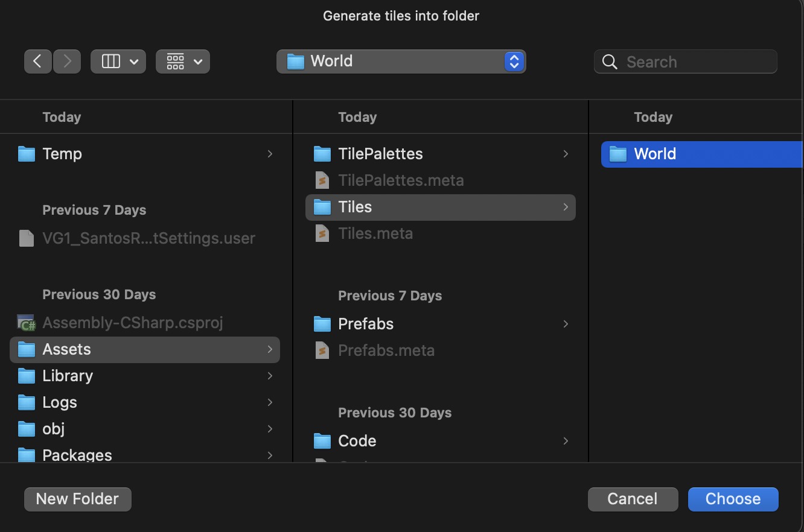Select the World folder in right column

tap(655, 154)
